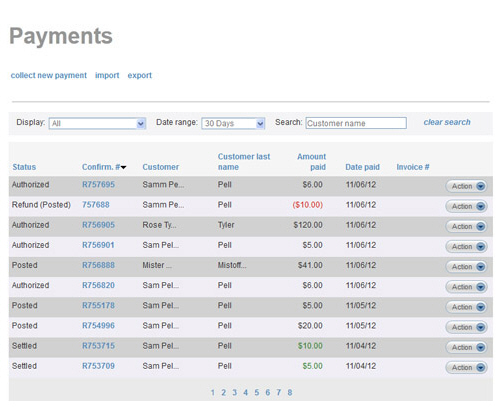Open confirmation R755178
Screen dimensions: 501x407
98,305
